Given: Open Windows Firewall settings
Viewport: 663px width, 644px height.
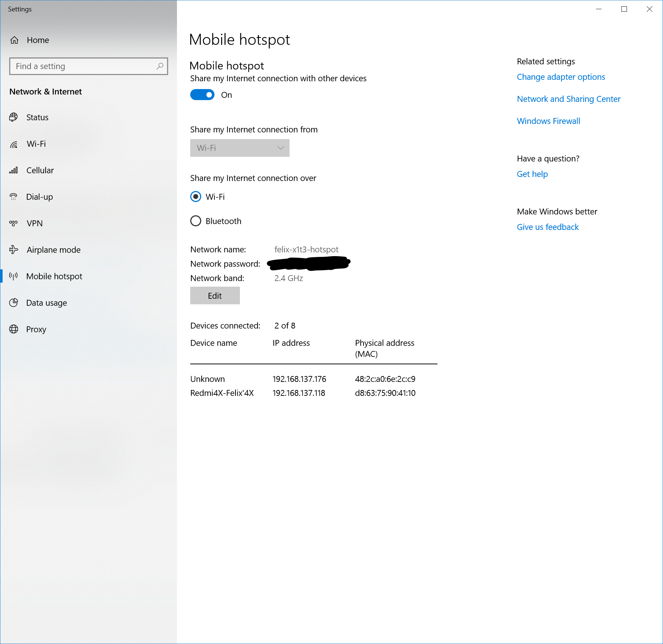Looking at the screenshot, I should point(548,121).
